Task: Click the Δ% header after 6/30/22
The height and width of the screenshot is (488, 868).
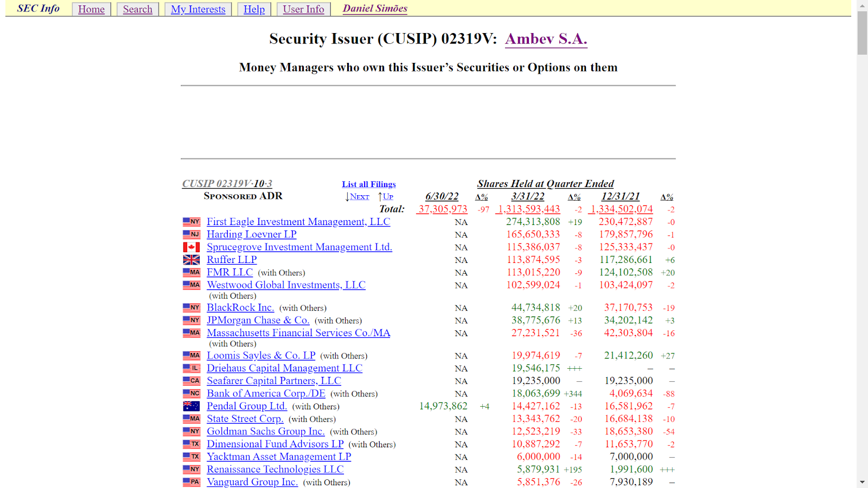Action: [x=482, y=197]
